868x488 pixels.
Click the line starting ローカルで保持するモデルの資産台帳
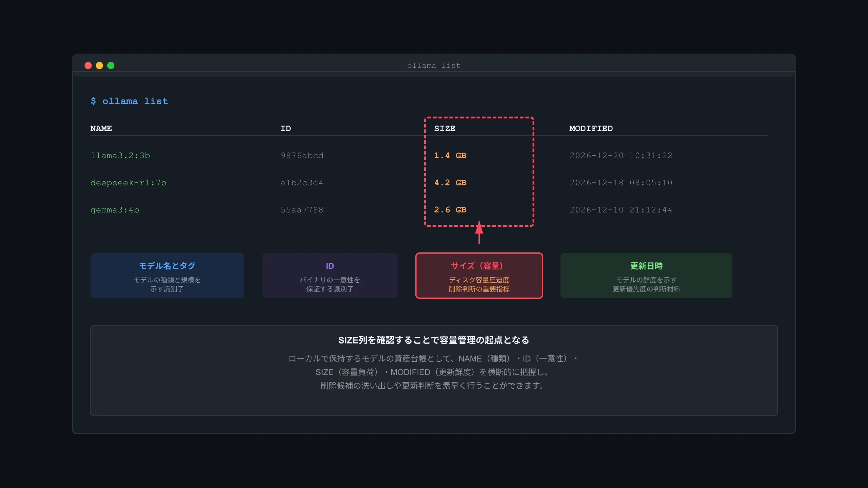[434, 359]
